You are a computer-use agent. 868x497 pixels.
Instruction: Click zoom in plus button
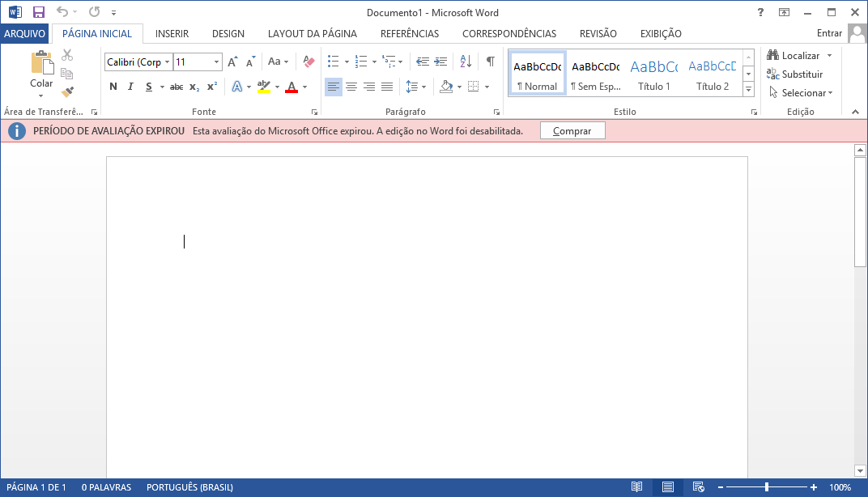click(814, 487)
